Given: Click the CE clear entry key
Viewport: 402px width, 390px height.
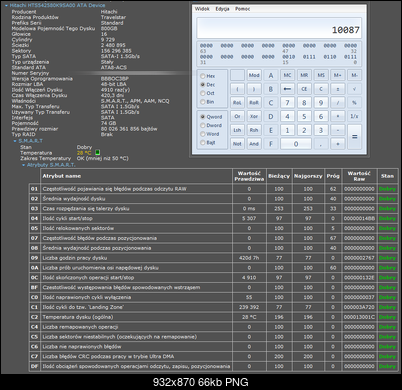Looking at the screenshot, I should tap(304, 89).
